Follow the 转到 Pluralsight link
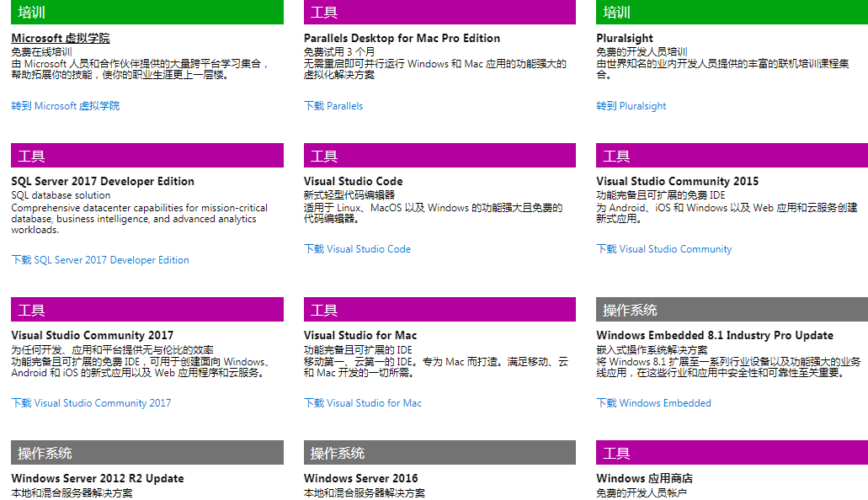 point(631,106)
